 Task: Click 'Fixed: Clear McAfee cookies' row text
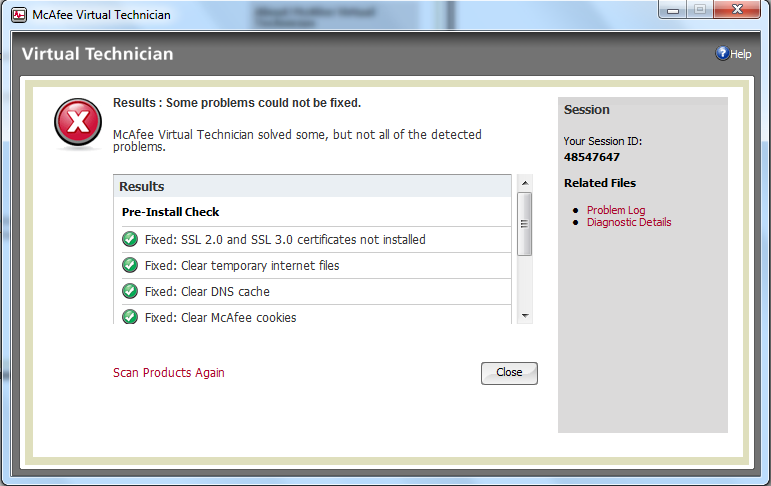coord(220,317)
